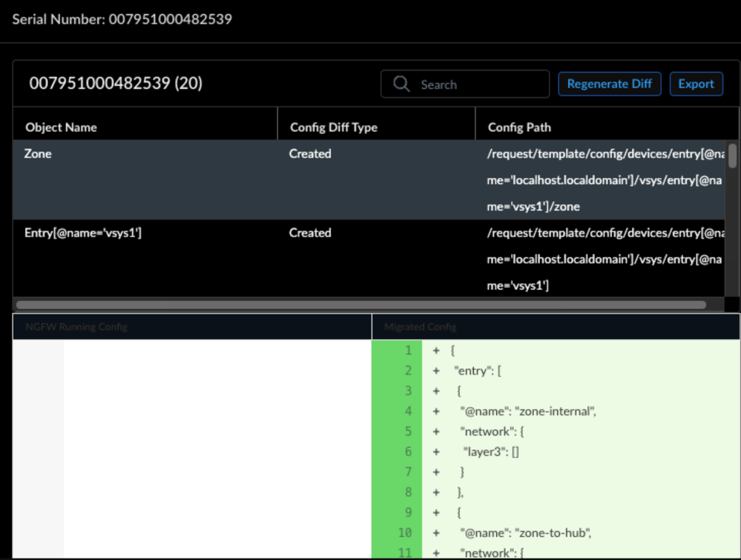The image size is (741, 560).
Task: Click the Zone row's config path ending in /zone
Action: coord(605,180)
